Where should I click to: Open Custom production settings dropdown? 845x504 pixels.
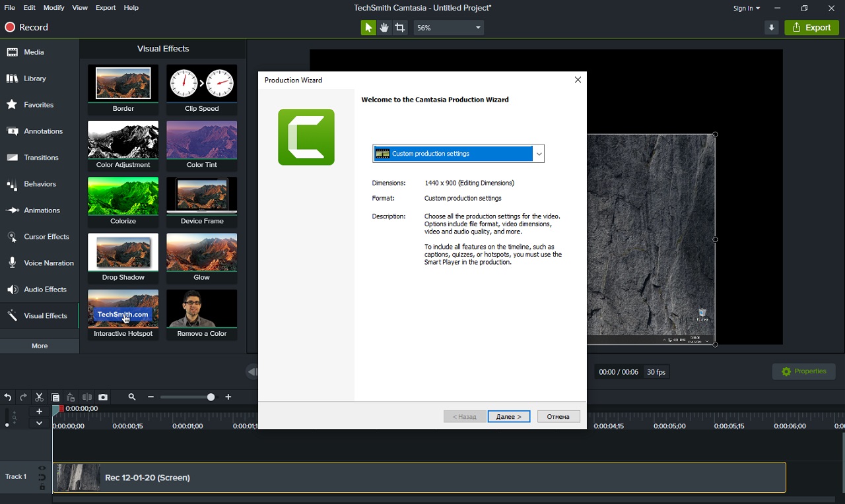(x=458, y=154)
